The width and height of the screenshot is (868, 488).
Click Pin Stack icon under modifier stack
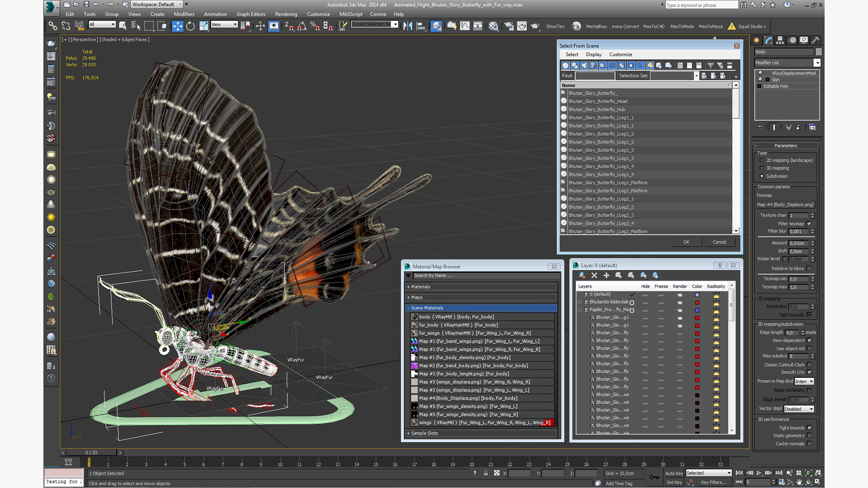[759, 127]
